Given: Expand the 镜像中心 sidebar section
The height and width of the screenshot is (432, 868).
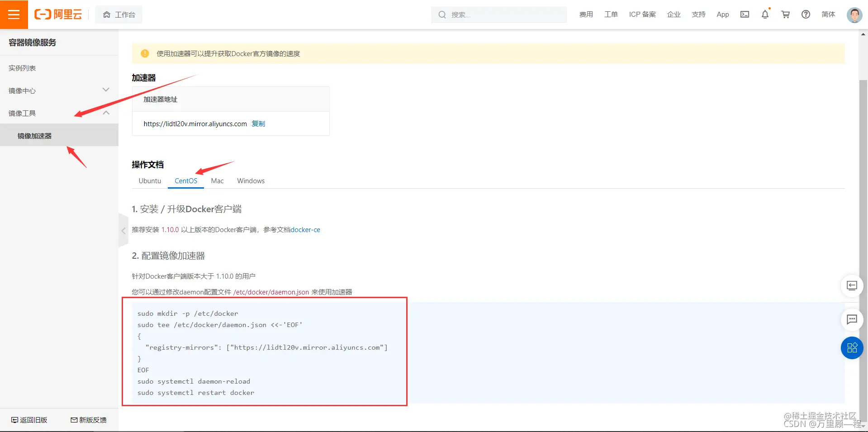Looking at the screenshot, I should tap(59, 90).
